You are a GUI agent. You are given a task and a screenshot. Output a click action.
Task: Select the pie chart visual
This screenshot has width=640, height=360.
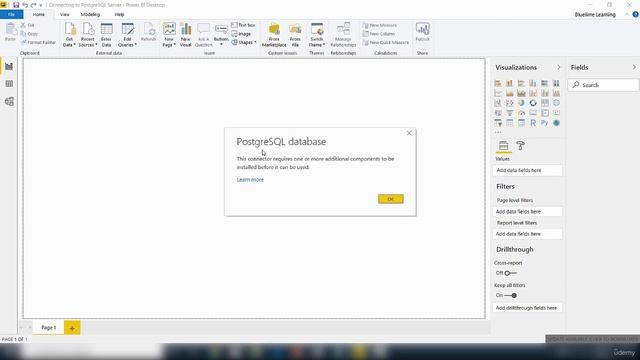coord(521,103)
